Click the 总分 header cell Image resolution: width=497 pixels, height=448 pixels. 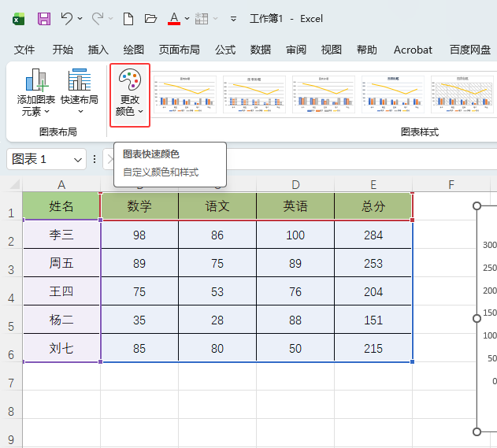(x=373, y=206)
